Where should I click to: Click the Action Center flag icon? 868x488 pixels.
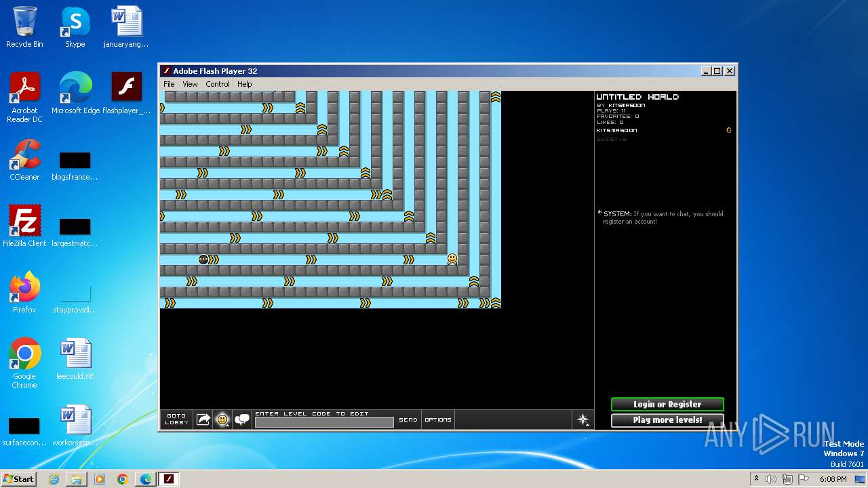click(x=804, y=479)
